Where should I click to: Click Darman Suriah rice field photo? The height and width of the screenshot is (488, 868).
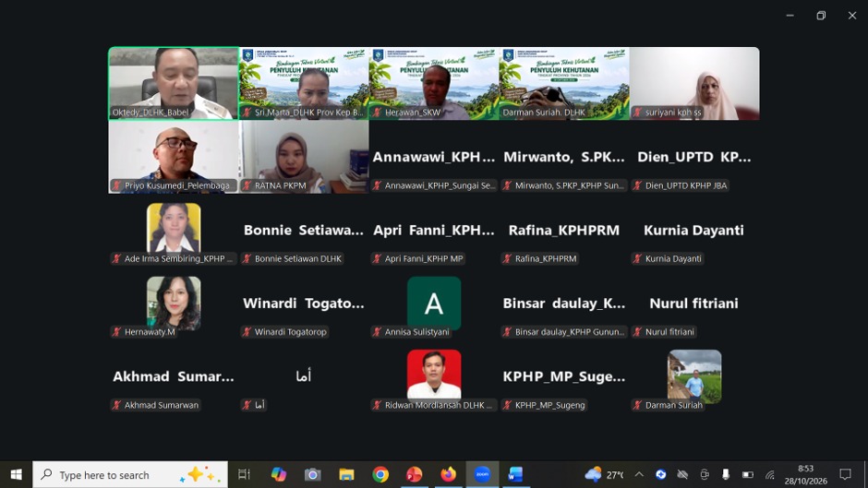point(694,375)
